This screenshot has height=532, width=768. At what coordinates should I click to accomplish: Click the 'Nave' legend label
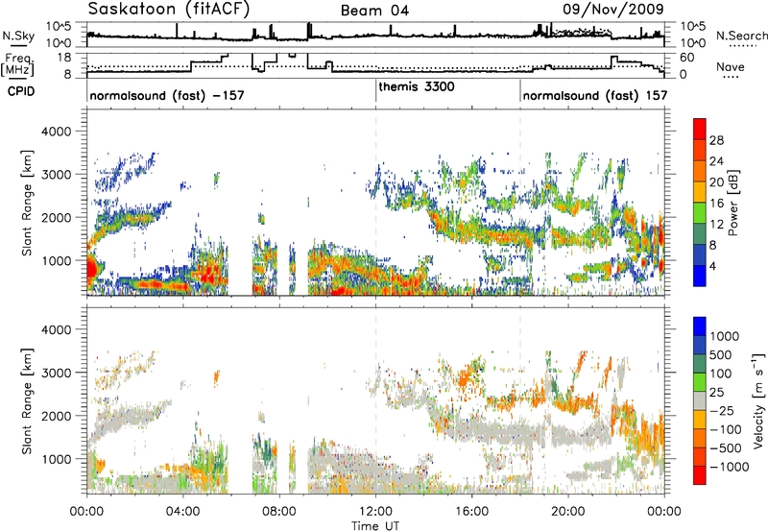[x=731, y=67]
